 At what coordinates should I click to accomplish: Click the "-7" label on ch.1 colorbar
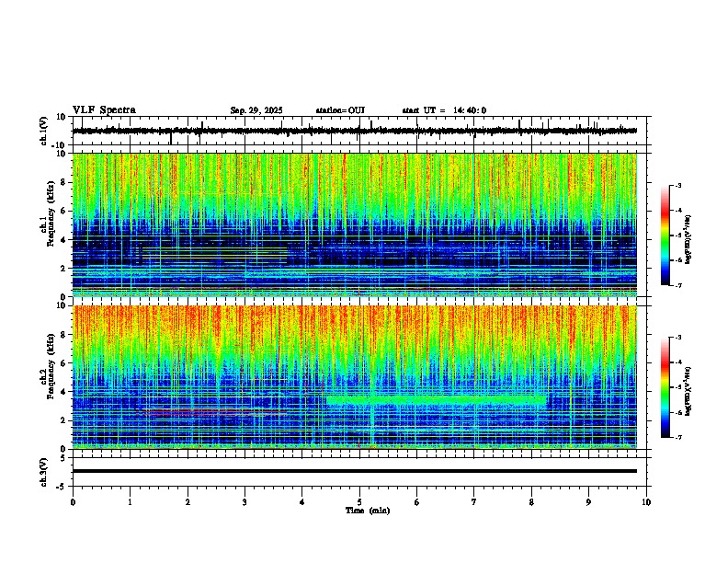click(677, 285)
